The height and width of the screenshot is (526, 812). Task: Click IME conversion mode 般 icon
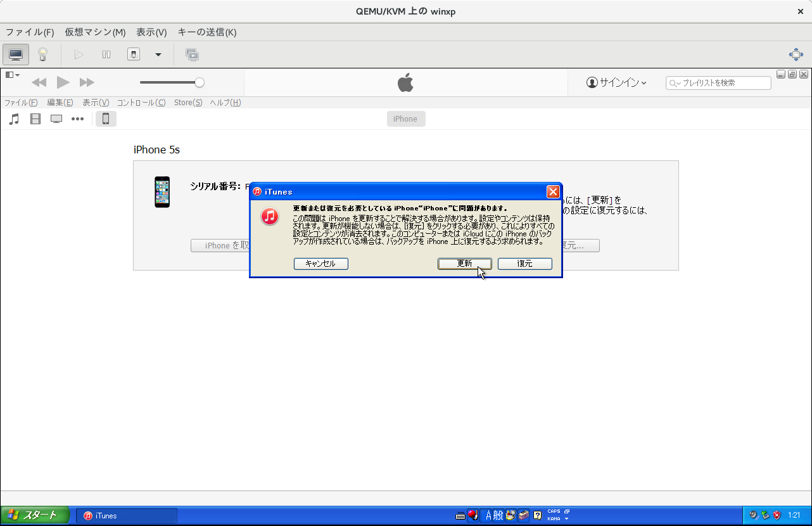[498, 516]
